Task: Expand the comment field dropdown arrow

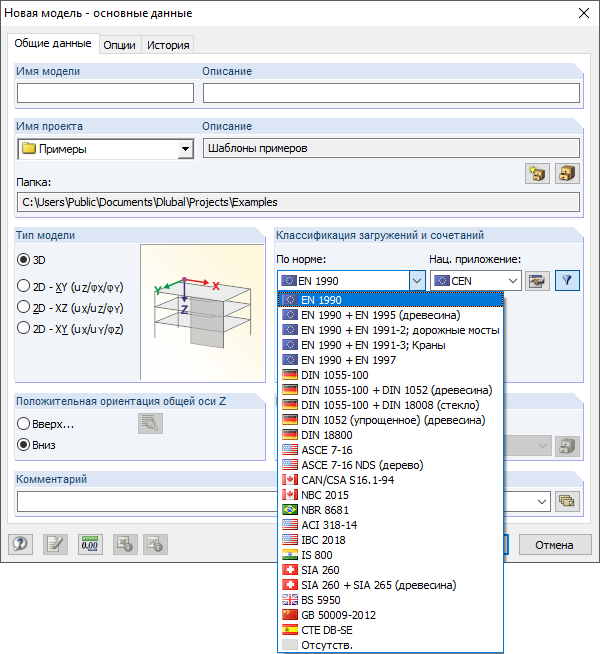Action: pyautogui.click(x=542, y=501)
